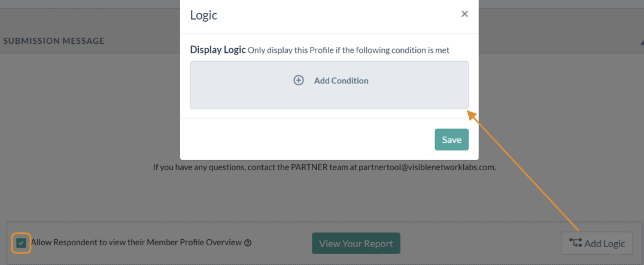Uncheck Allow Respondent to view Member Profile checkbox
644x265 pixels.
[22, 243]
